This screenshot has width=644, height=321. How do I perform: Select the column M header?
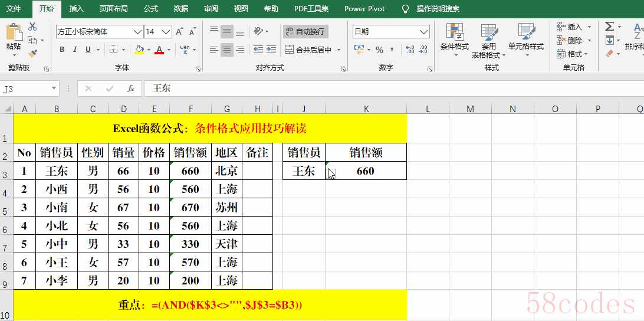tap(470, 109)
